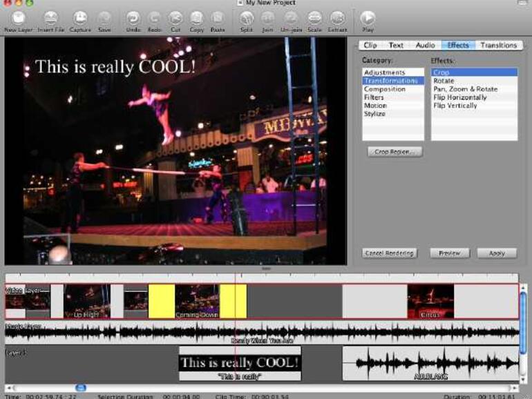
Task: Choose Flip Horizontally from the Effects list
Action: pos(459,97)
